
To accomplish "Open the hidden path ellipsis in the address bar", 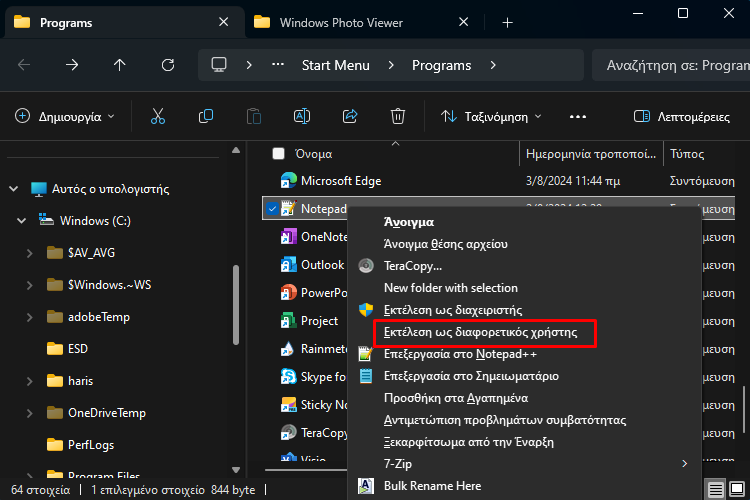I will [x=278, y=64].
